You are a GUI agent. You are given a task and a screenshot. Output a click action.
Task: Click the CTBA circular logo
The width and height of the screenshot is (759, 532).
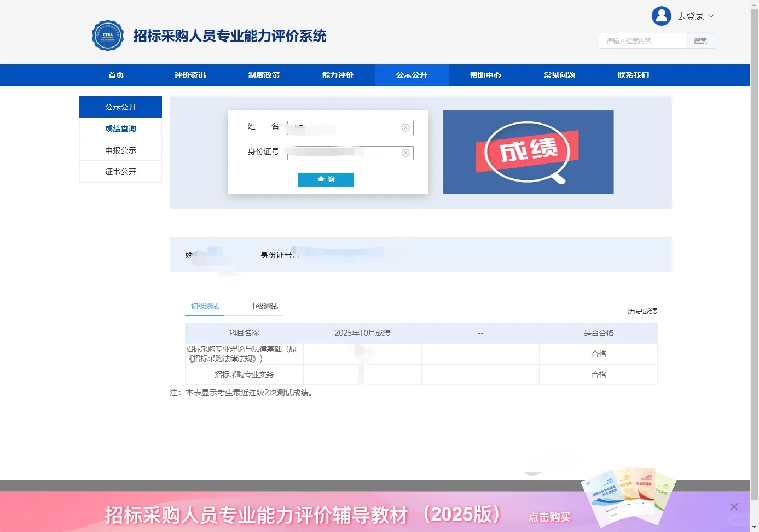pyautogui.click(x=108, y=35)
